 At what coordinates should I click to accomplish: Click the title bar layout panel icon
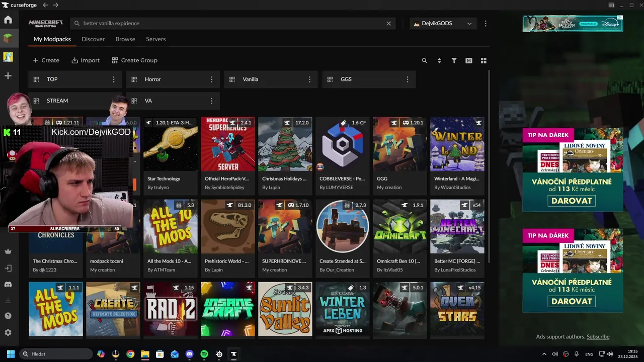point(611,5)
